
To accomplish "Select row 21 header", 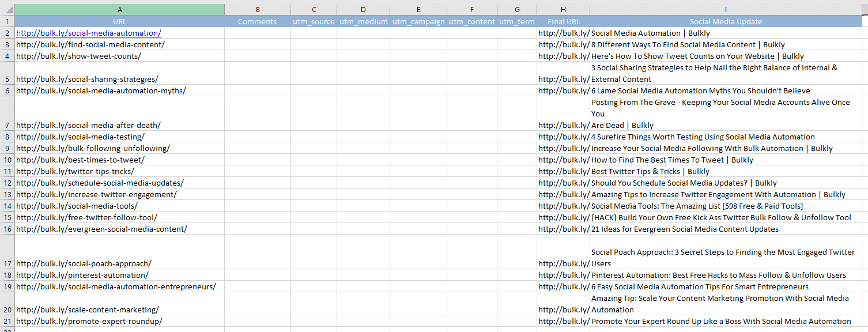I will 7,321.
